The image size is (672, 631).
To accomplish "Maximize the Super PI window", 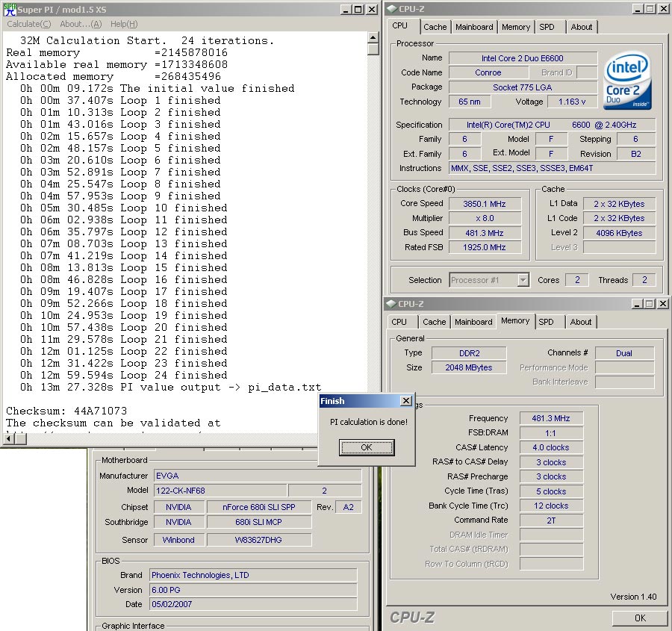I will pyautogui.click(x=358, y=10).
